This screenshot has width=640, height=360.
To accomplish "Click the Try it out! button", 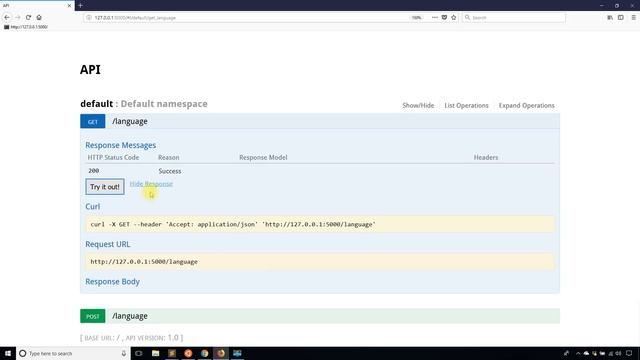I will (105, 187).
